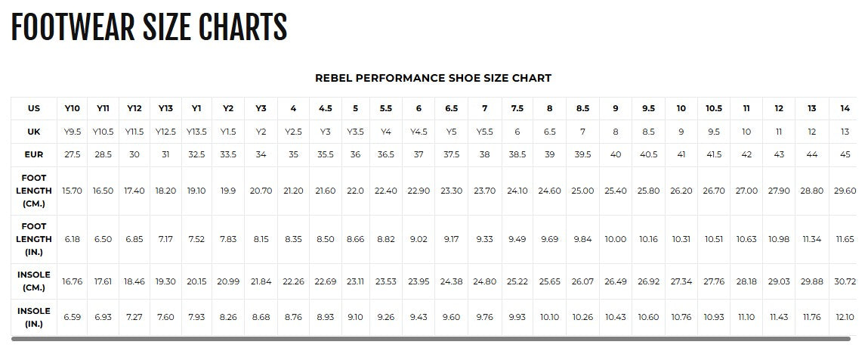Select the 30.72 cm insole cell
868x351 pixels.
click(x=845, y=281)
